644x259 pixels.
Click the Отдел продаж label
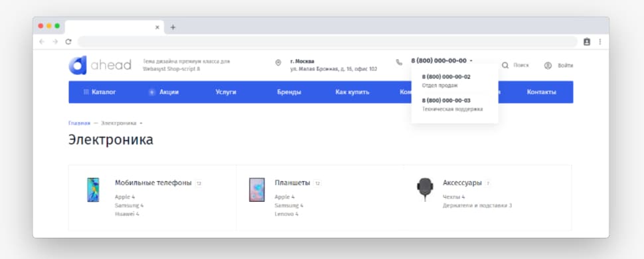click(x=440, y=86)
